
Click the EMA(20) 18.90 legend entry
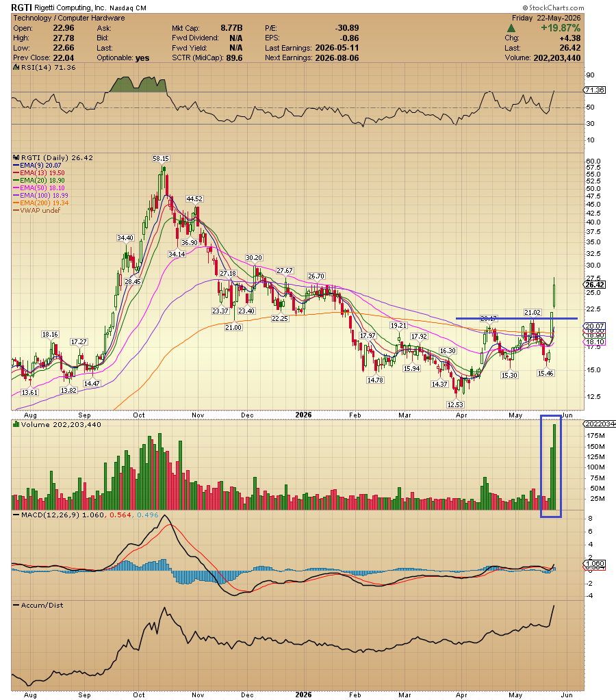click(x=39, y=181)
